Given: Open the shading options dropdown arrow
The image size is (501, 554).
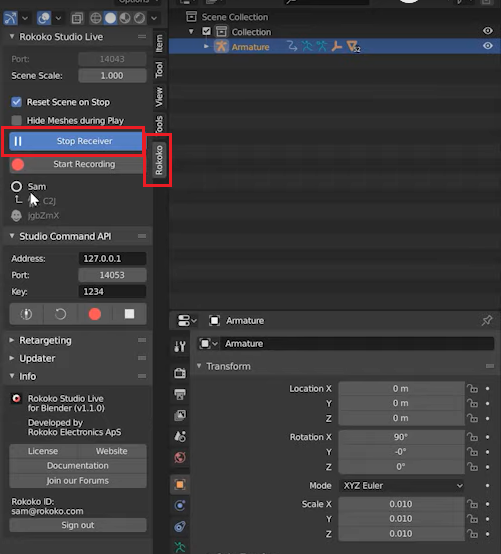Looking at the screenshot, I should point(154,18).
